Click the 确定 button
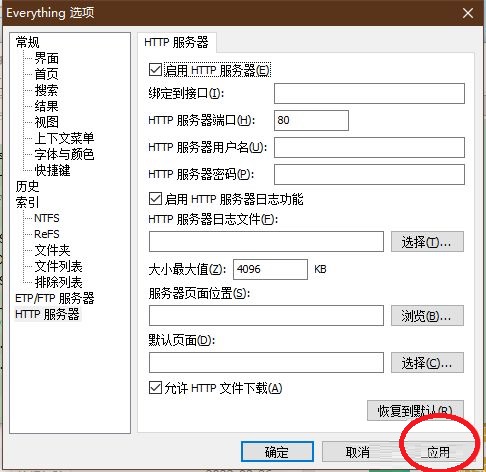The width and height of the screenshot is (486, 472). [277, 452]
